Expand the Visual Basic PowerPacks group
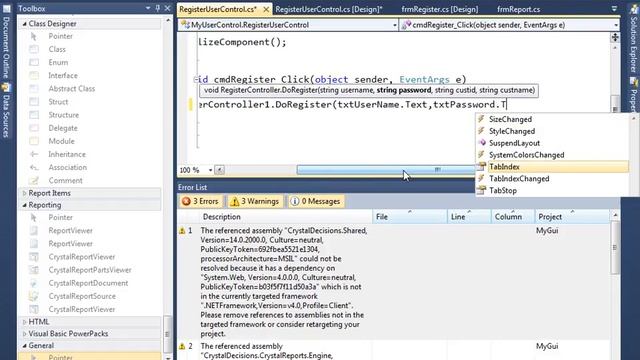 tap(24, 333)
